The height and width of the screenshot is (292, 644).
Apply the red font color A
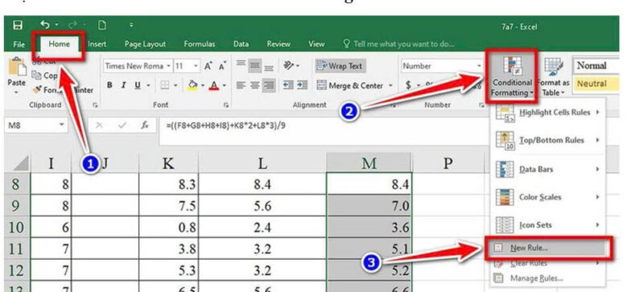coord(213,85)
